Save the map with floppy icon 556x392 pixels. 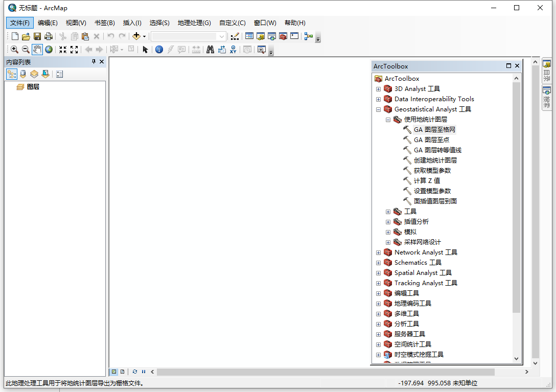[x=37, y=36]
